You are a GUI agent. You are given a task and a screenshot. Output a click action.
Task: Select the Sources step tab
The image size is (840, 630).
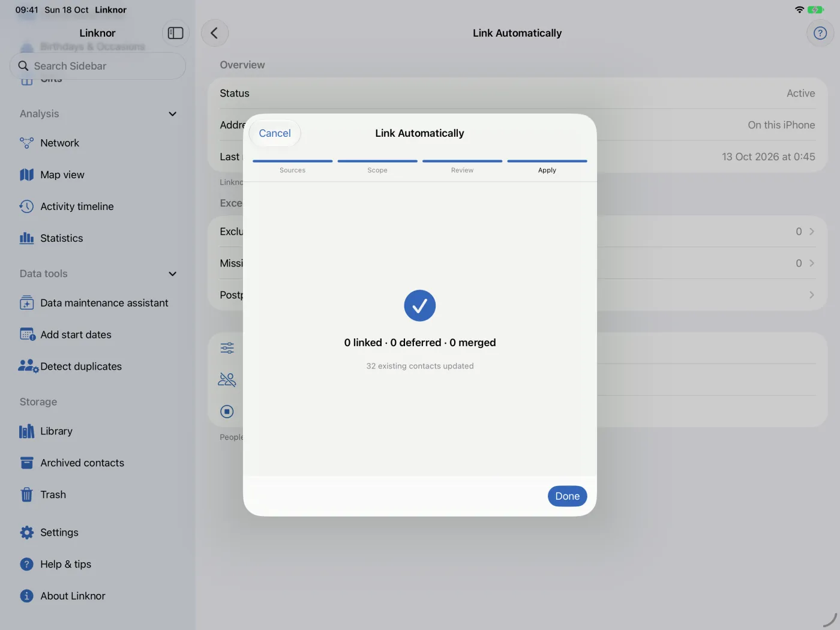point(292,167)
